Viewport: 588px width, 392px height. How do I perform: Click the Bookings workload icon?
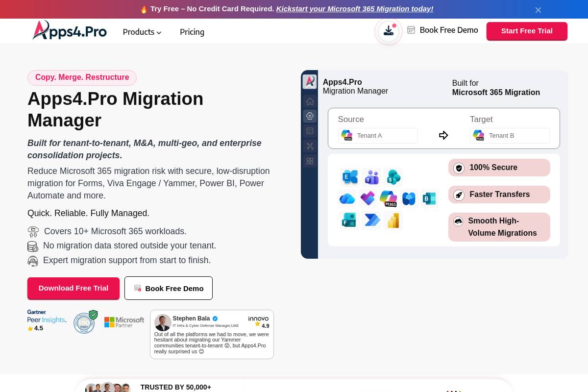[429, 198]
